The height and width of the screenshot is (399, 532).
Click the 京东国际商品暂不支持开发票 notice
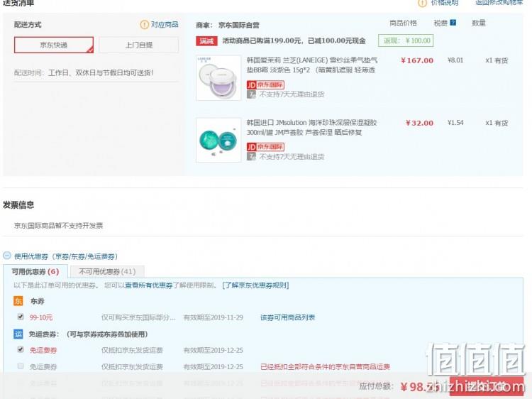click(x=58, y=226)
